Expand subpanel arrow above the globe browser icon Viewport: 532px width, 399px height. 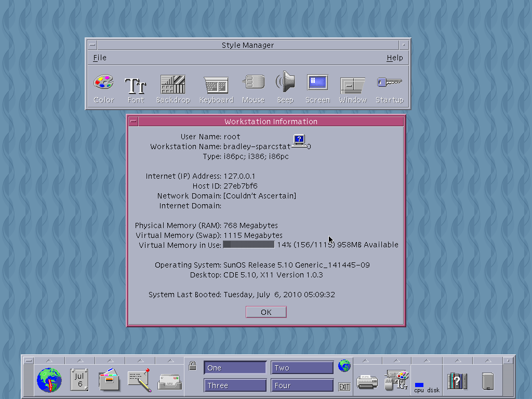pos(49,361)
